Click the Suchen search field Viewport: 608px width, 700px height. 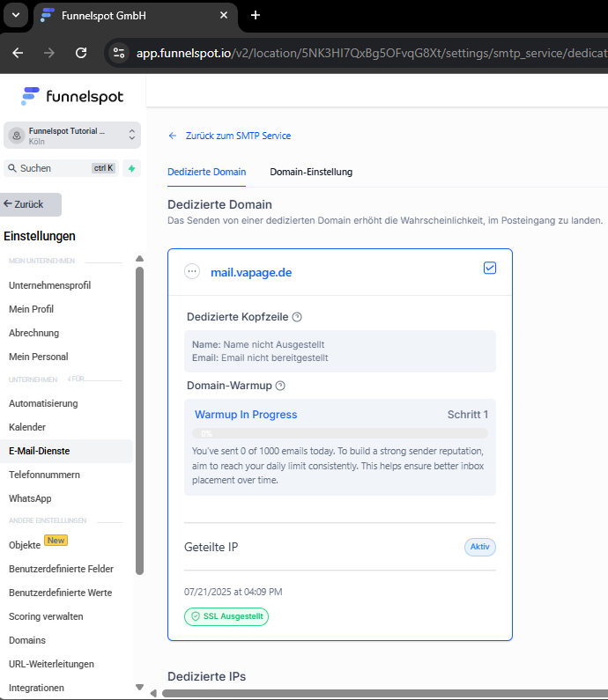tap(61, 168)
